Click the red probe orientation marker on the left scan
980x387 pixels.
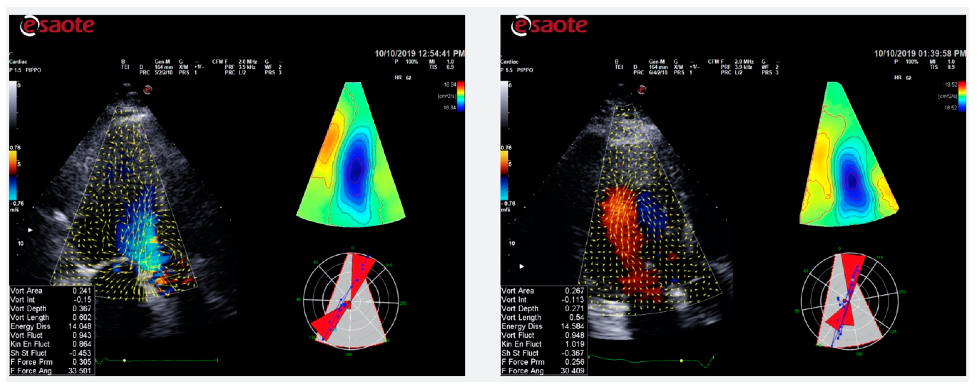point(148,90)
